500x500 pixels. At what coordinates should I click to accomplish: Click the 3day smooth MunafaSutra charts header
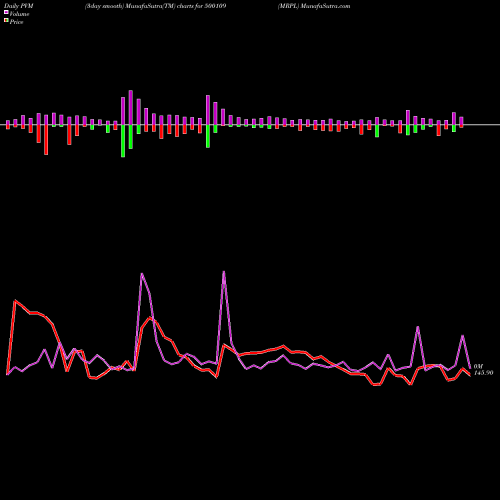point(155,6)
